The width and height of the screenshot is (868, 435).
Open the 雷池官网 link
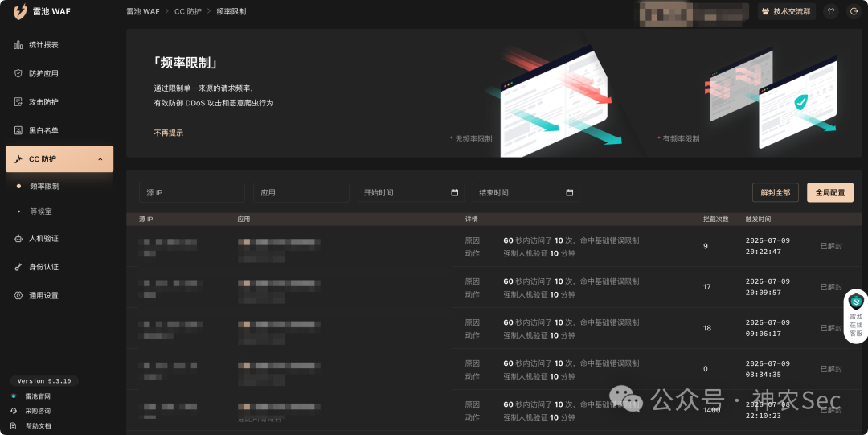pyautogui.click(x=38, y=396)
